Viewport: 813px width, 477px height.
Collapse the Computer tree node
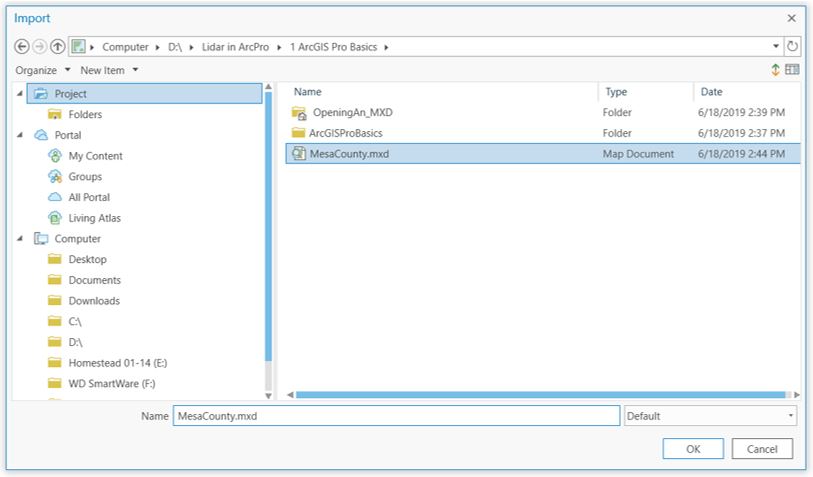pyautogui.click(x=21, y=239)
